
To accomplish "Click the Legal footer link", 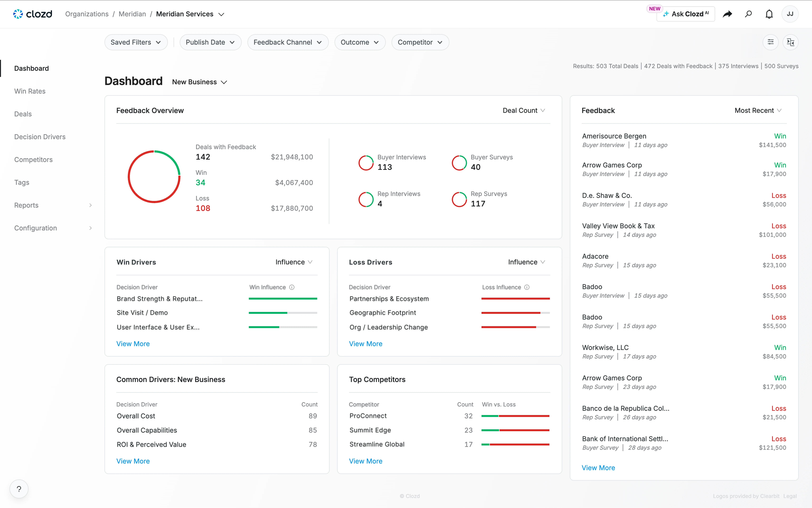I will [x=790, y=496].
